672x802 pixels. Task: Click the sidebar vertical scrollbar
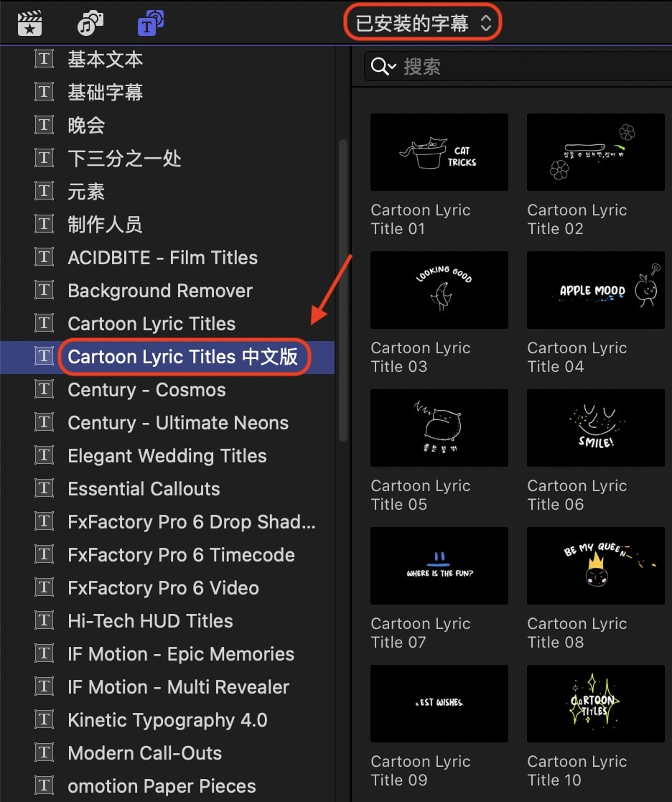[342, 290]
